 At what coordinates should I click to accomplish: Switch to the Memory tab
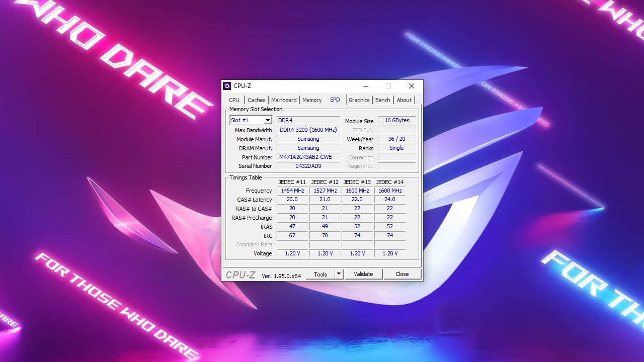pos(312,100)
